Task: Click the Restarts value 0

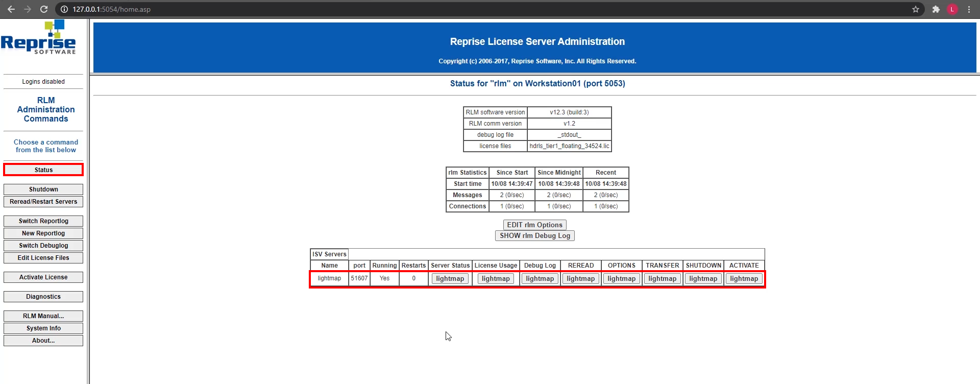Action: click(413, 278)
